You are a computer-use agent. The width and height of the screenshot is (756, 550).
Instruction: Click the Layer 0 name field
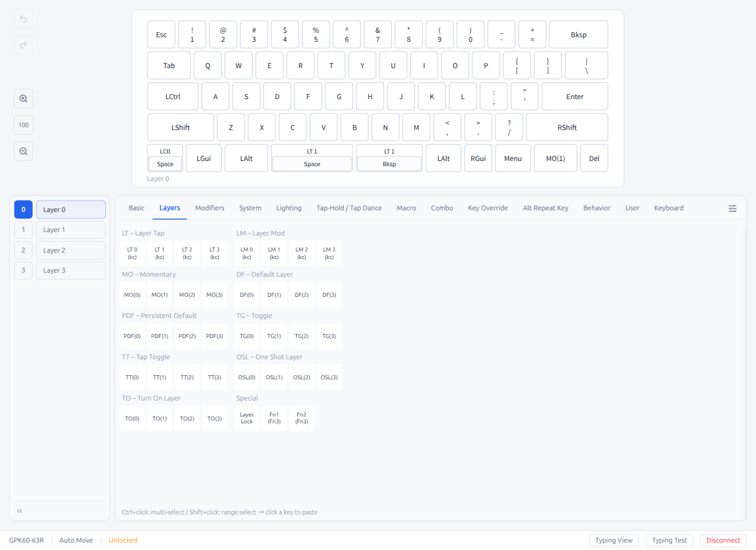70,209
